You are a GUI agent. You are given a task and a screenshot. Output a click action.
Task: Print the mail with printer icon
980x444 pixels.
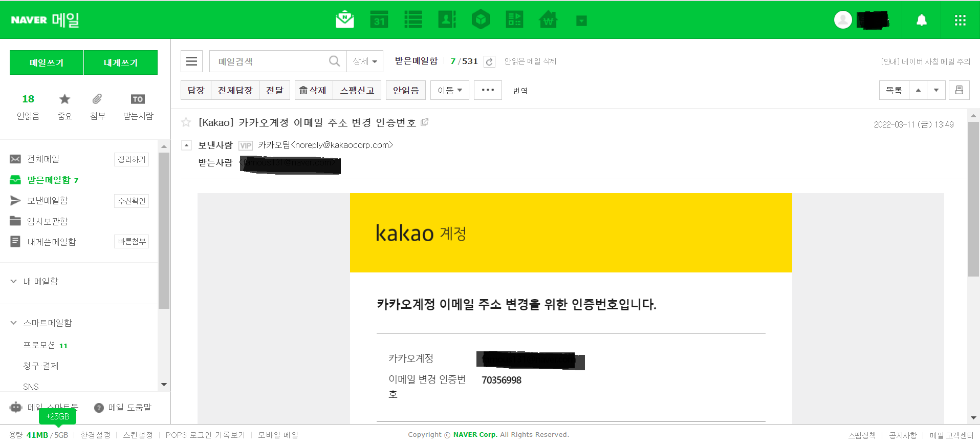point(959,90)
